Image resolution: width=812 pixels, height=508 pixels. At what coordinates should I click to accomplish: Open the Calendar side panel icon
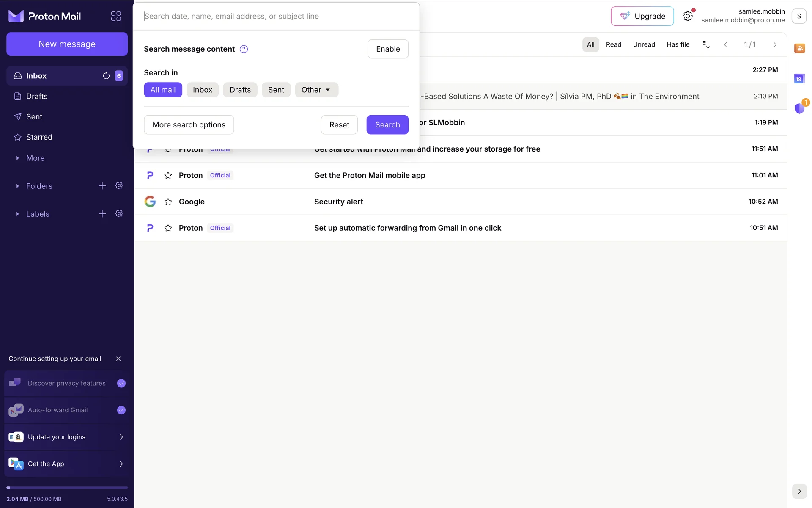click(799, 79)
